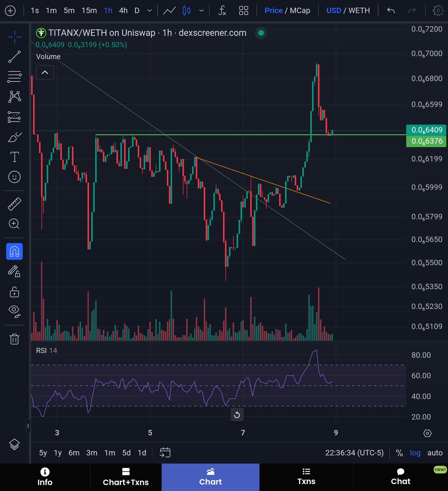Refresh the RSI indicator

[x=237, y=414]
